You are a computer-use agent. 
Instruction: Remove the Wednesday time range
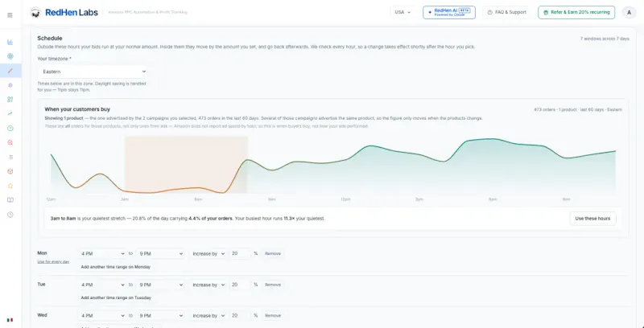(x=273, y=316)
